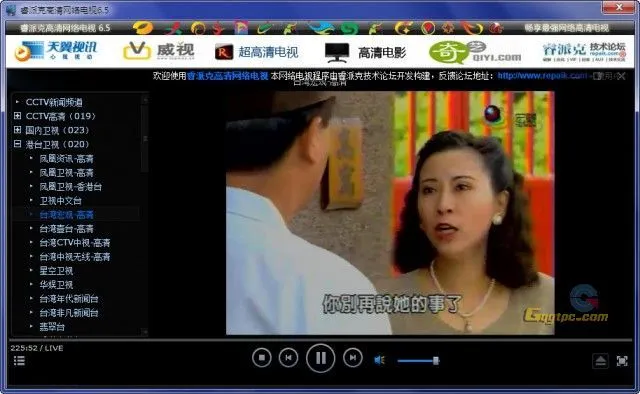Play 台湾年代新闻台 channel

point(69,298)
